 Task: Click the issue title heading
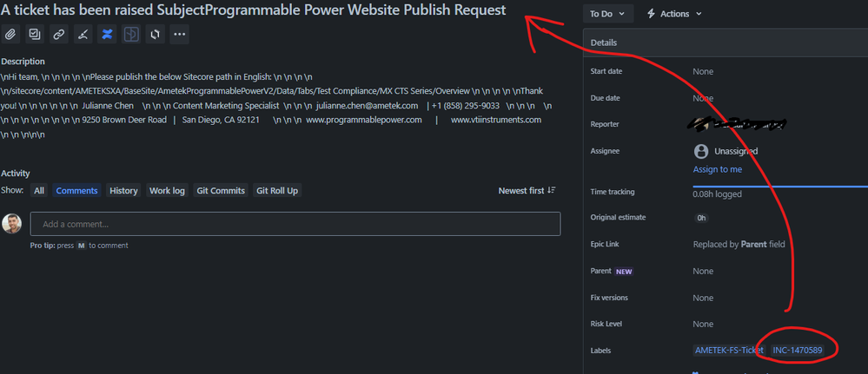tap(254, 10)
